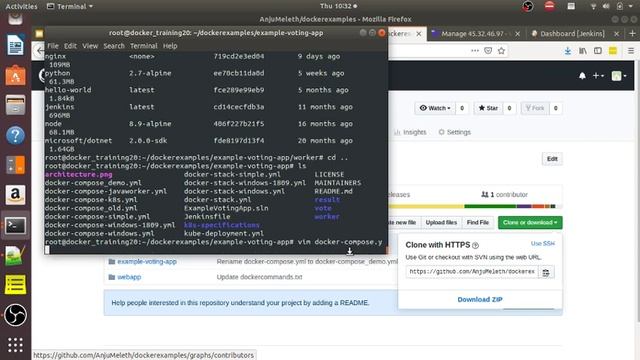Open the GitHub profile avatar dropdown

pos(619,76)
